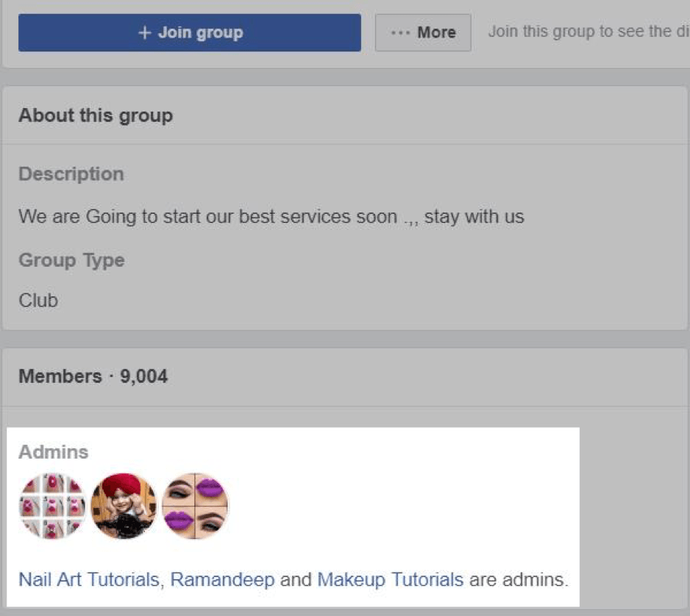
Task: Click the About this group heading
Action: point(96,115)
